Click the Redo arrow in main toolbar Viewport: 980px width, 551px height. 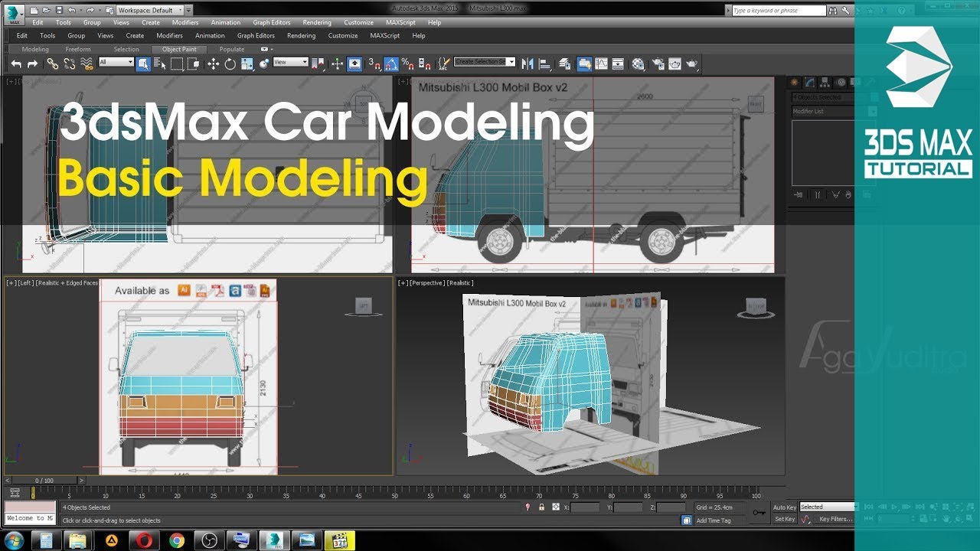point(32,64)
